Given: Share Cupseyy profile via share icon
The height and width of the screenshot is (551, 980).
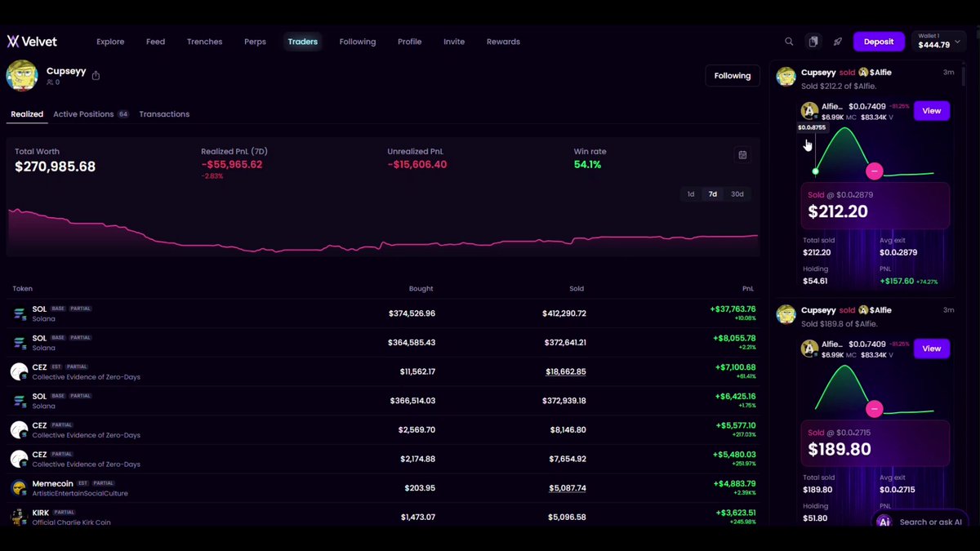Looking at the screenshot, I should pyautogui.click(x=96, y=76).
